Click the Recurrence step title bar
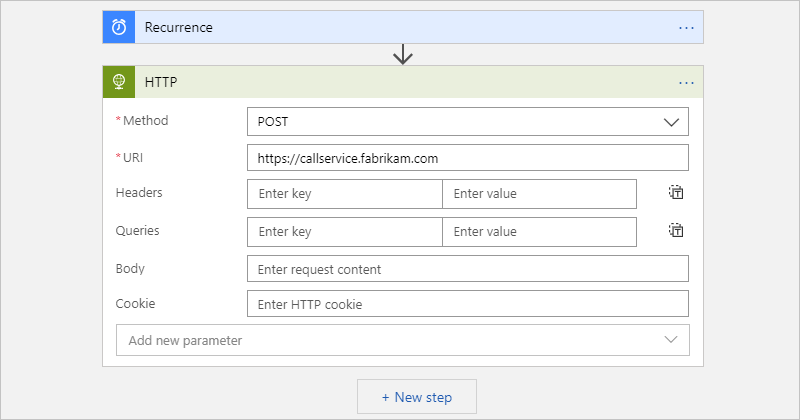Viewport: 800px width, 420px height. point(400,28)
